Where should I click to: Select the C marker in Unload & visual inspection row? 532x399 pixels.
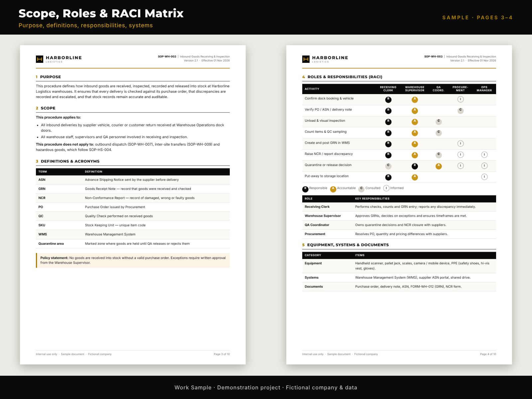tap(439, 122)
